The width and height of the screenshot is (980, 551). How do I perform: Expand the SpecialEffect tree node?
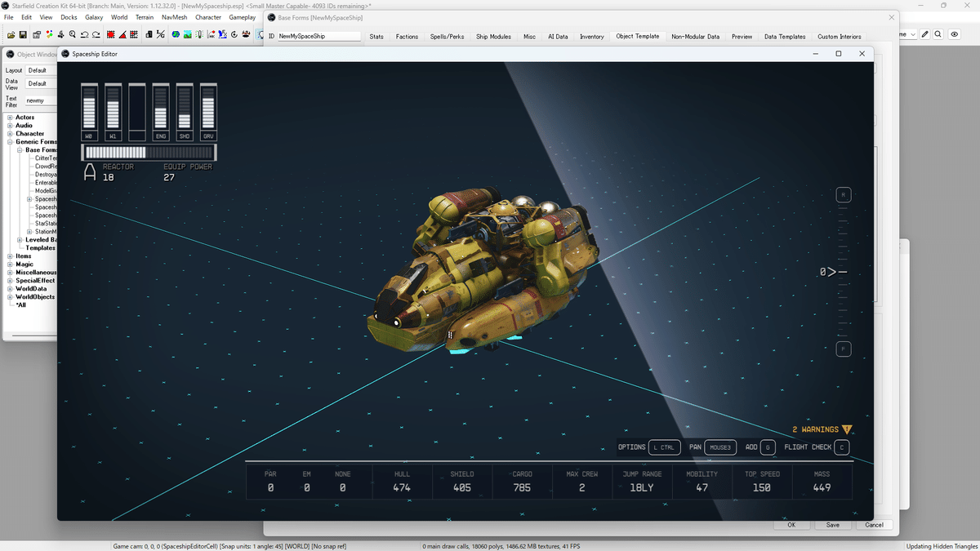pyautogui.click(x=10, y=281)
